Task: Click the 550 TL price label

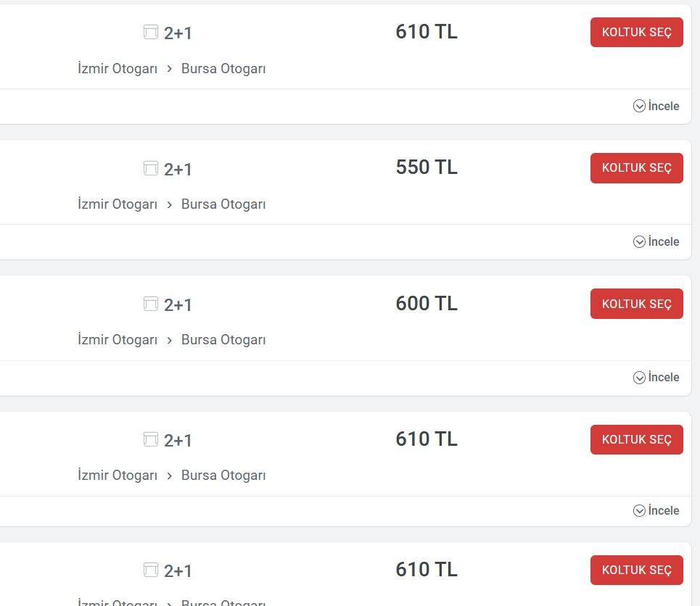Action: coord(427,167)
